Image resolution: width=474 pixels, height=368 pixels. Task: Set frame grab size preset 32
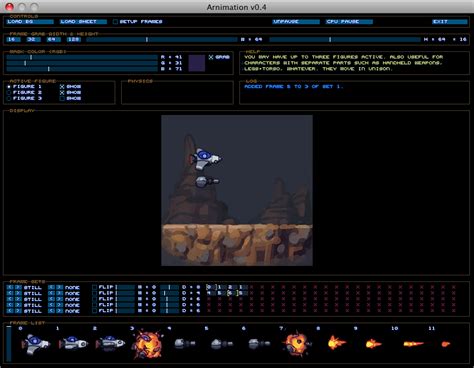coord(33,39)
